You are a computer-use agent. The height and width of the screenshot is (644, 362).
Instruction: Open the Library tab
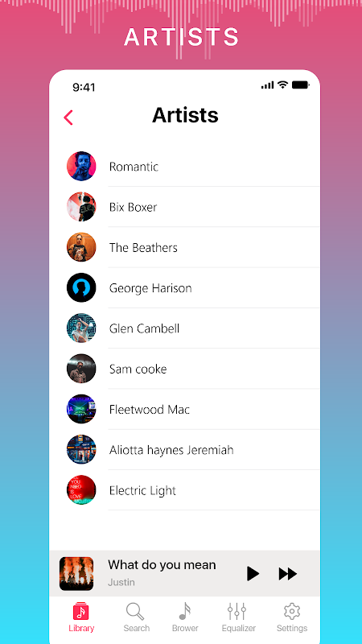(x=81, y=617)
